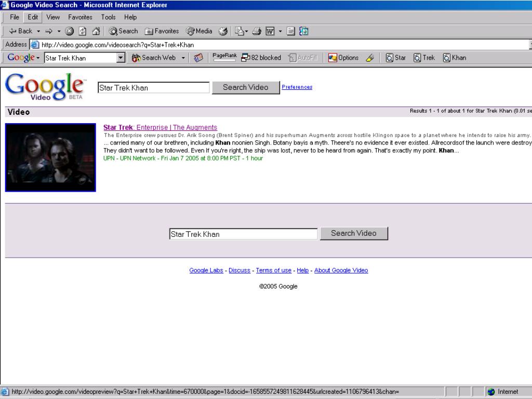Click the PageRank indicator
Screen dimensions: 532x399
(x=224, y=57)
